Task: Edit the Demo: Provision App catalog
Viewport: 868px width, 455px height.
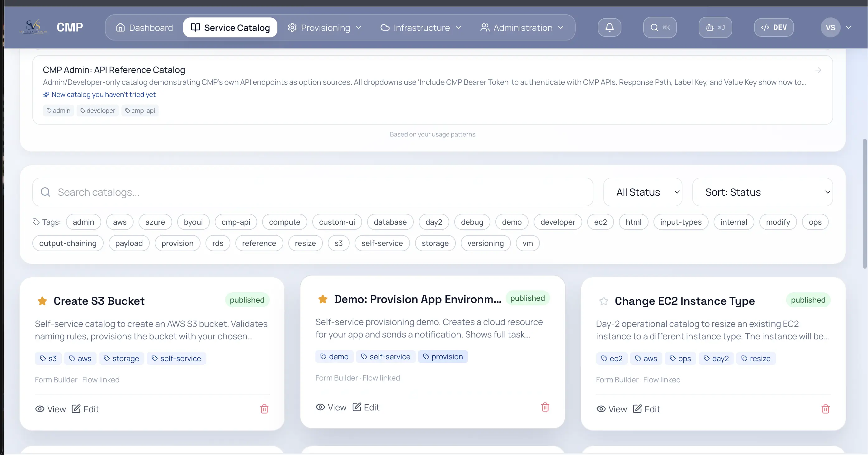Action: click(366, 407)
